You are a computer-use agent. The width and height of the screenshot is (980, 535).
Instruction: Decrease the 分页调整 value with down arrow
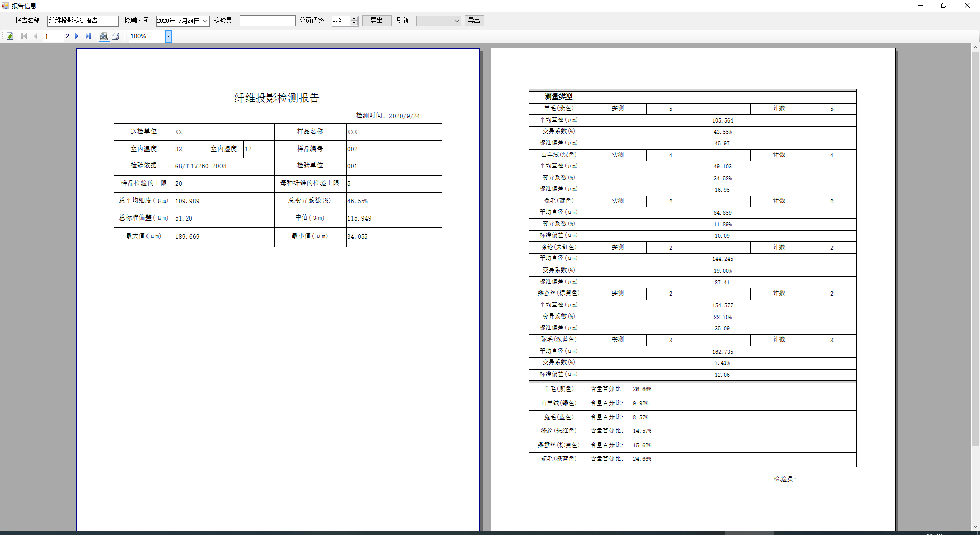pos(354,23)
